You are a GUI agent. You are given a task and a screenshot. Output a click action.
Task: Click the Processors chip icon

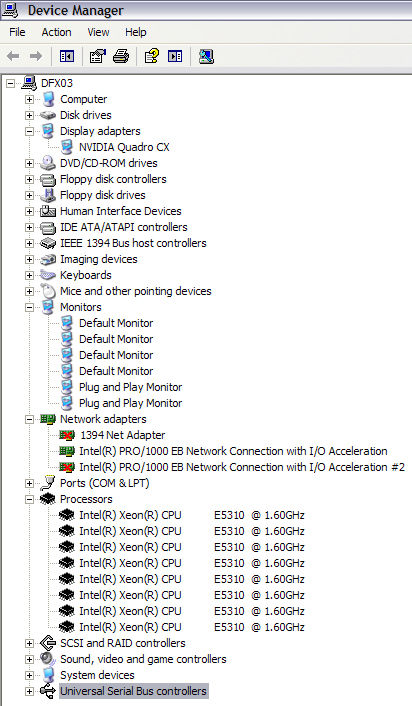[x=48, y=499]
